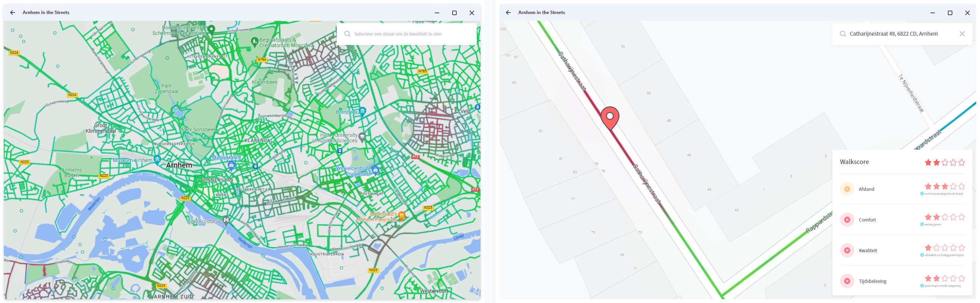
Task: Go back using the arrow in left window
Action: [12, 12]
